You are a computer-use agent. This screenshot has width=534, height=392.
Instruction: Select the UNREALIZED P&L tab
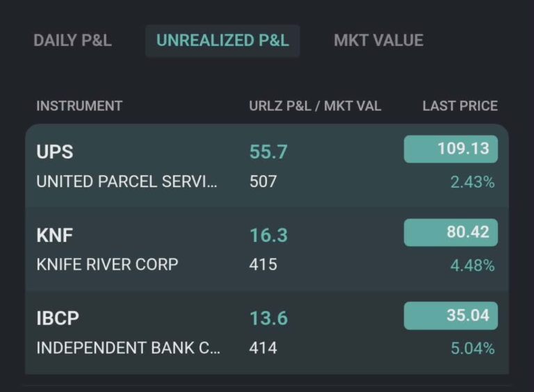point(222,40)
